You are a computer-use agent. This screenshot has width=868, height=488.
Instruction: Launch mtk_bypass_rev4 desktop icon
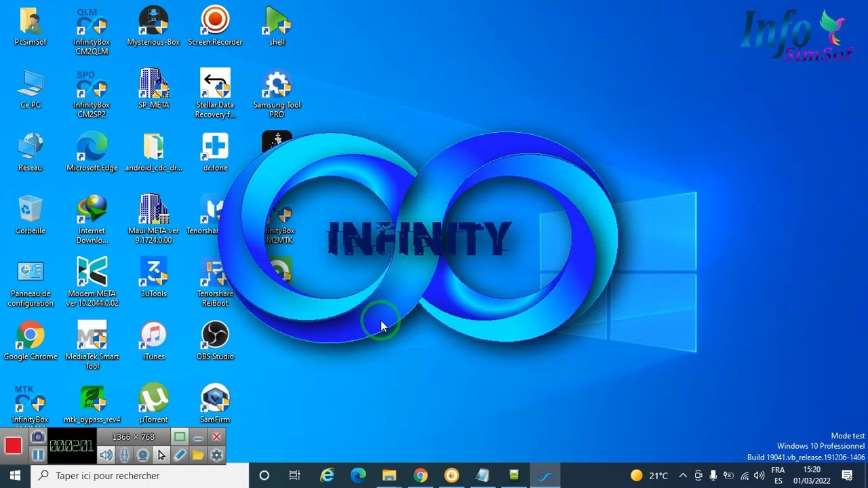[92, 405]
